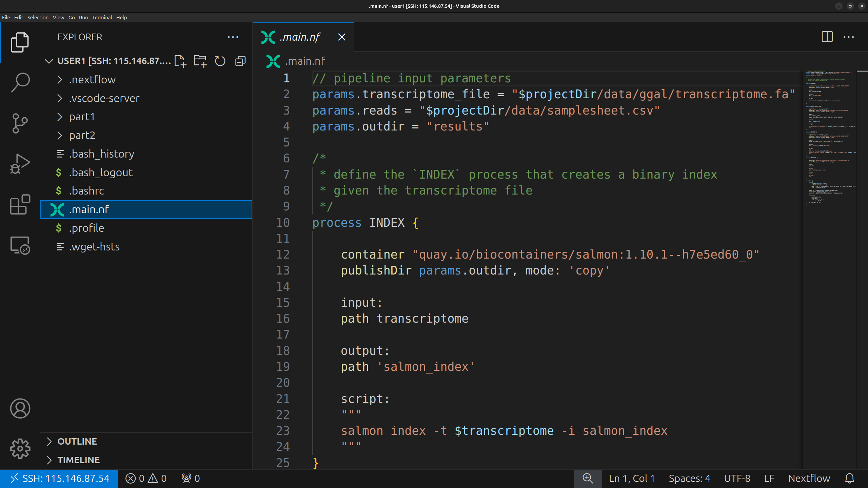Open Remote Explorer view
The height and width of the screenshot is (488, 868).
[20, 245]
